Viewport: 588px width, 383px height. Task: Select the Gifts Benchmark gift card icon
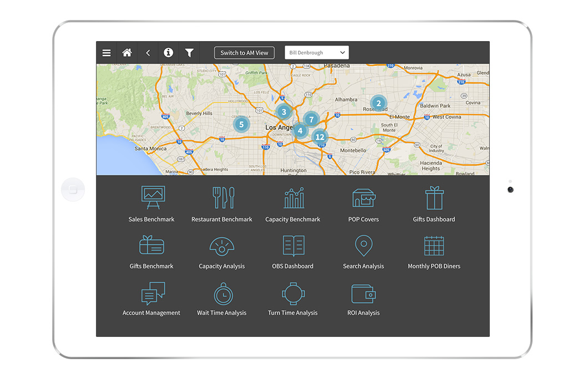point(151,245)
